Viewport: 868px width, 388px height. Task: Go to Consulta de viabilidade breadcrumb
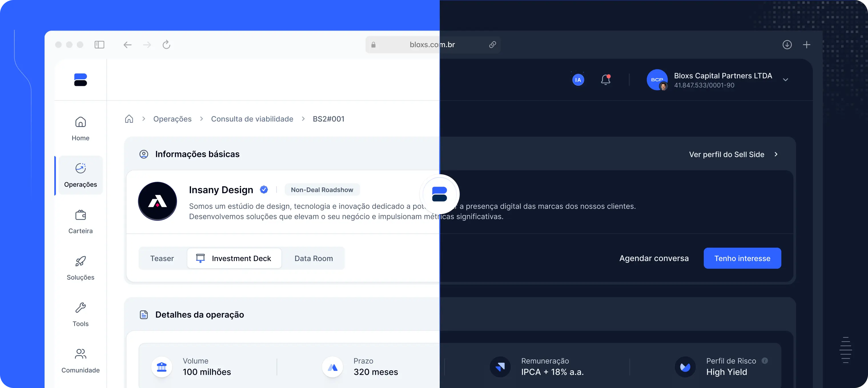tap(252, 119)
